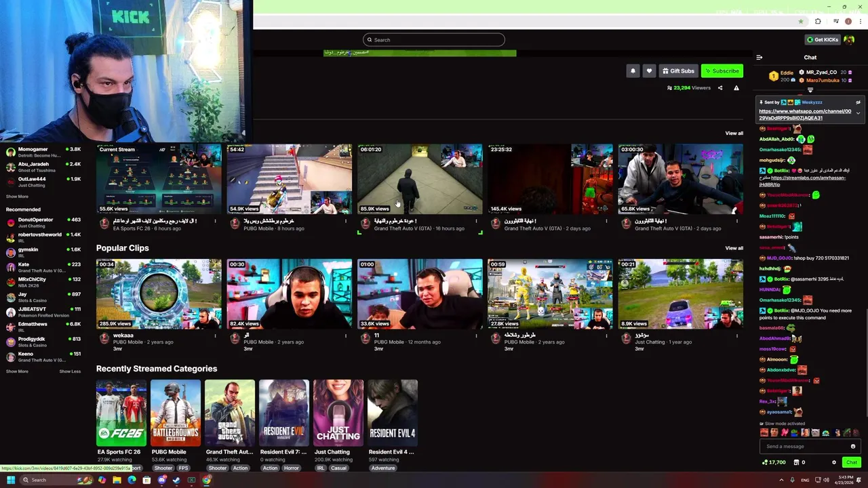The image size is (868, 488).
Task: Open Keeno recommended channel
Action: 43,357
